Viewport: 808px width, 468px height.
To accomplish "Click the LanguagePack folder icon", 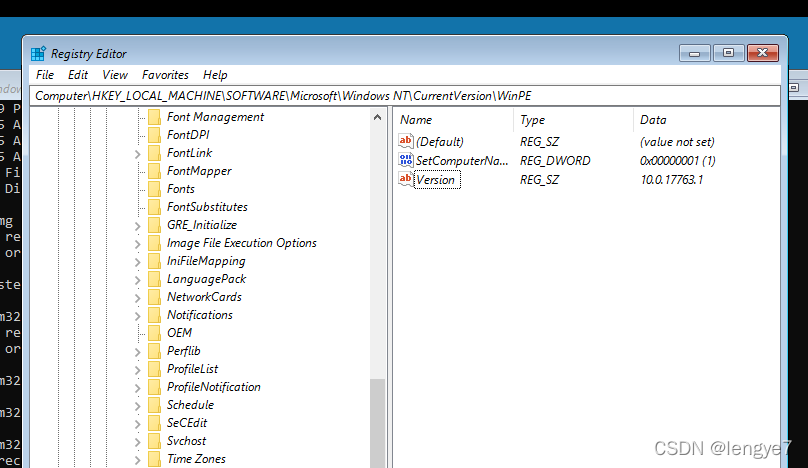I will (154, 279).
